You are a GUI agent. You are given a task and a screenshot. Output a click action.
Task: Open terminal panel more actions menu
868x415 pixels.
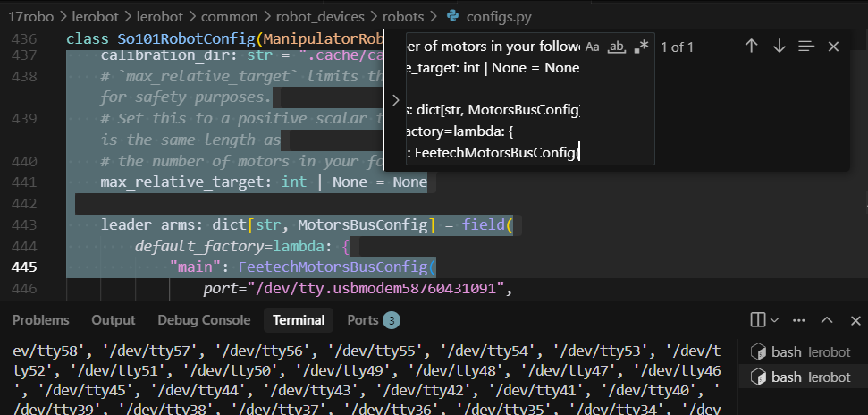click(799, 320)
